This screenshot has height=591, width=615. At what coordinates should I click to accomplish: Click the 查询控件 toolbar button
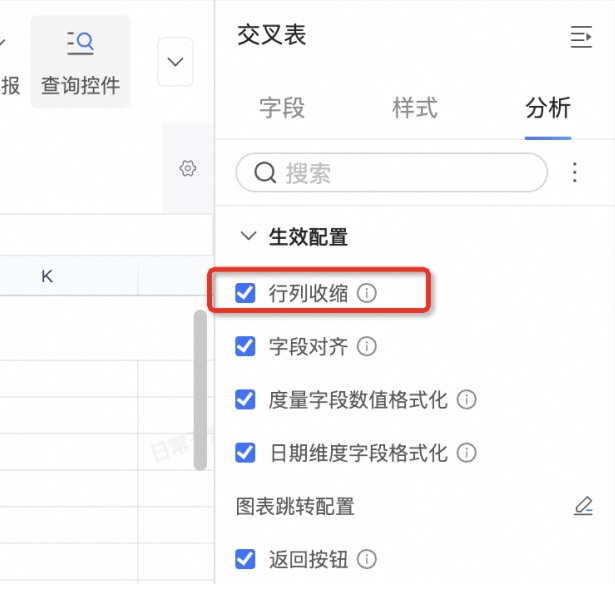[80, 62]
